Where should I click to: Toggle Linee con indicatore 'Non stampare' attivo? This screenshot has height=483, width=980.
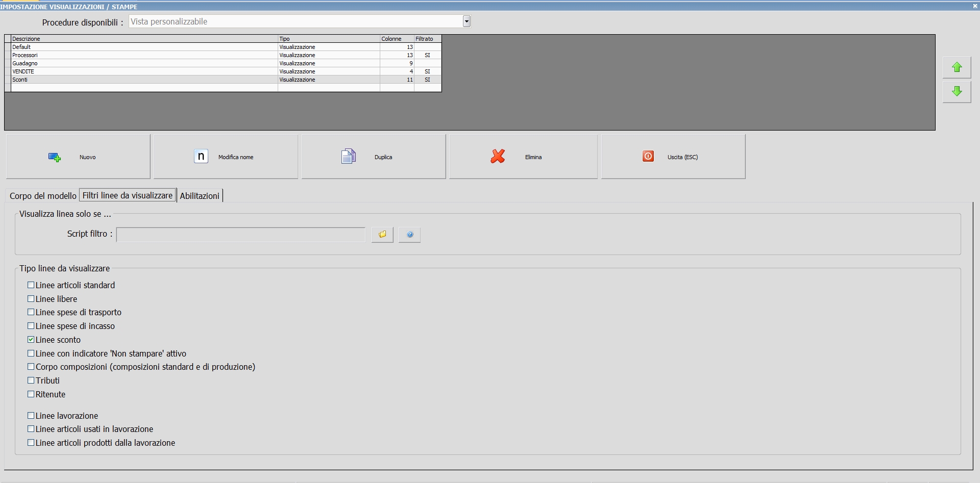tap(31, 353)
